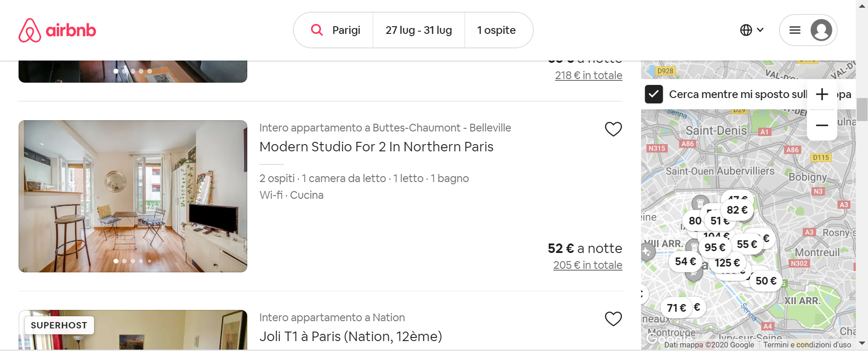This screenshot has height=351, width=868.
Task: Edit the Parigi location field
Action: [346, 30]
